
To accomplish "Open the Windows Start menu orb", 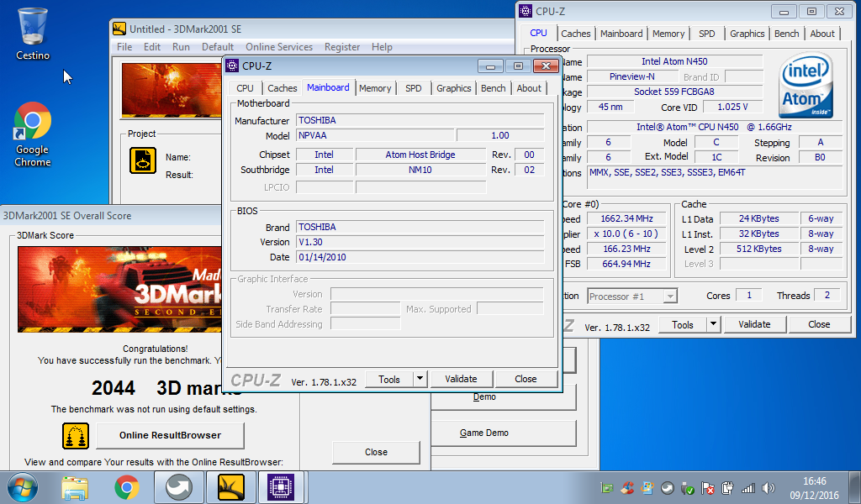I will [x=23, y=487].
